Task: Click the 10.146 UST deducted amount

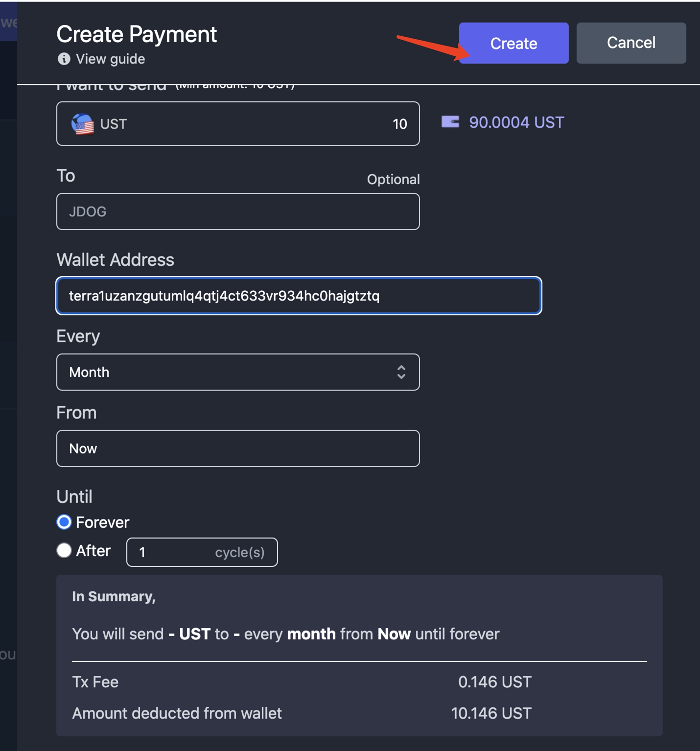Action: (490, 713)
